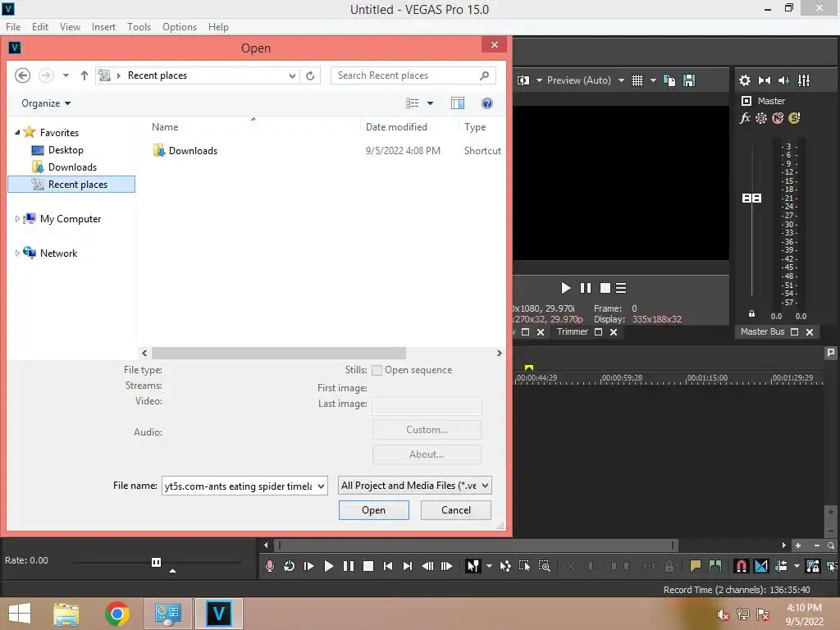840x630 pixels.
Task: Toggle Enable Snapping magnet icon
Action: click(x=742, y=566)
